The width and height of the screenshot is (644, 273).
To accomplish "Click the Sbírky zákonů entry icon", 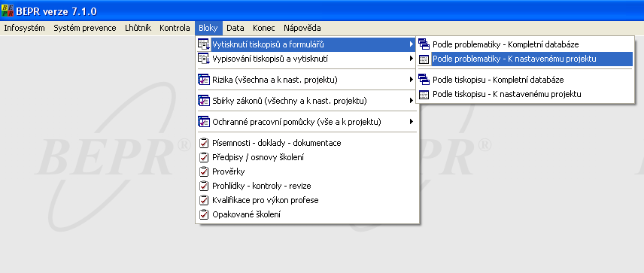I will click(204, 101).
